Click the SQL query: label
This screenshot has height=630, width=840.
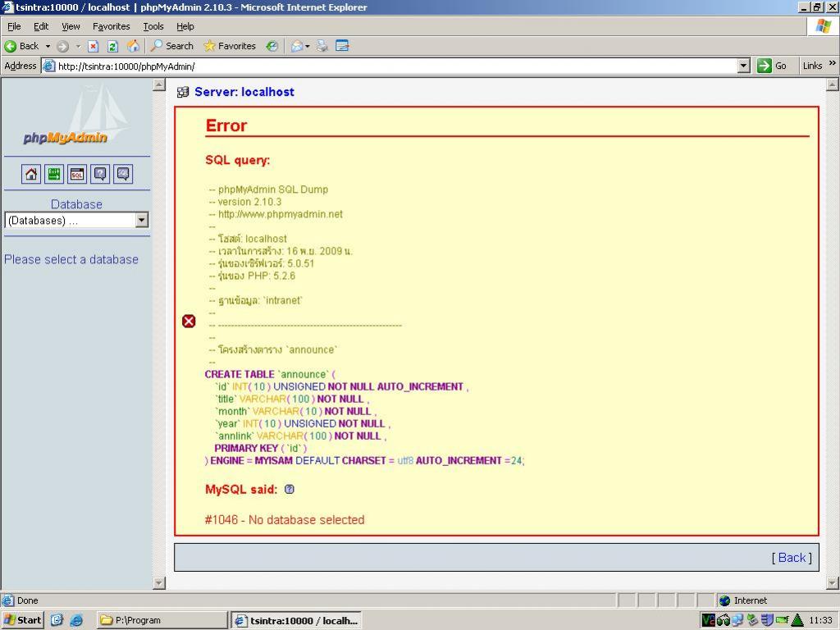[237, 160]
